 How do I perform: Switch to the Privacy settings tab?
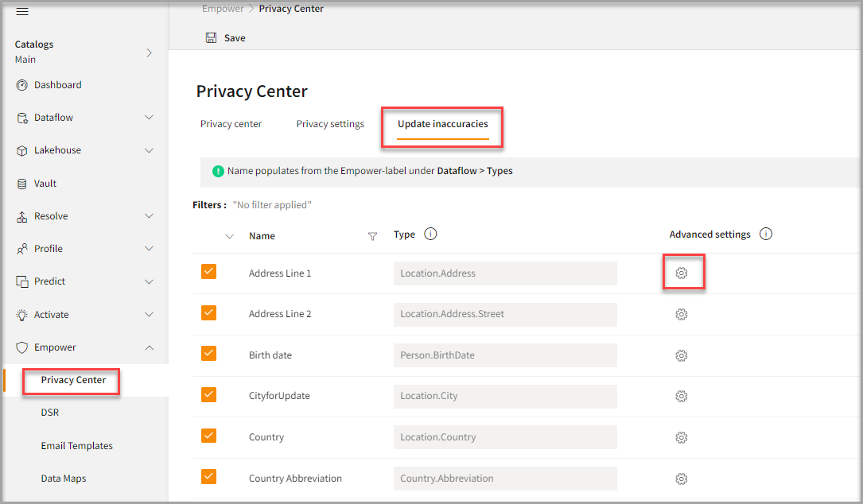pyautogui.click(x=330, y=124)
